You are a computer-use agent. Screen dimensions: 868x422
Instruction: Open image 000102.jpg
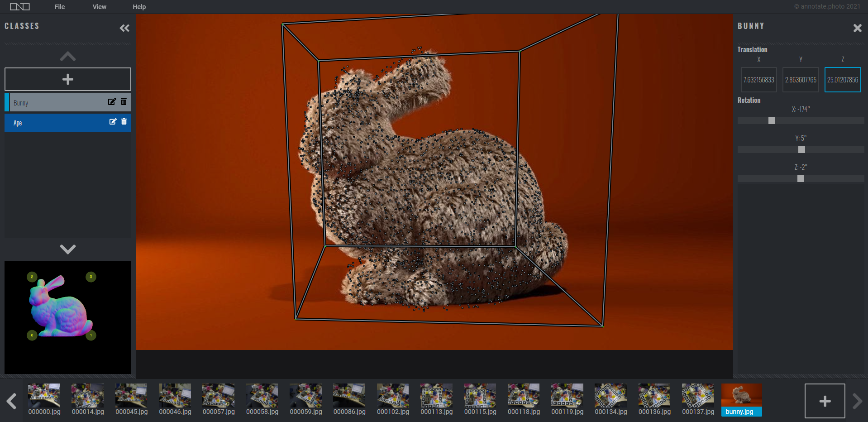pyautogui.click(x=393, y=400)
